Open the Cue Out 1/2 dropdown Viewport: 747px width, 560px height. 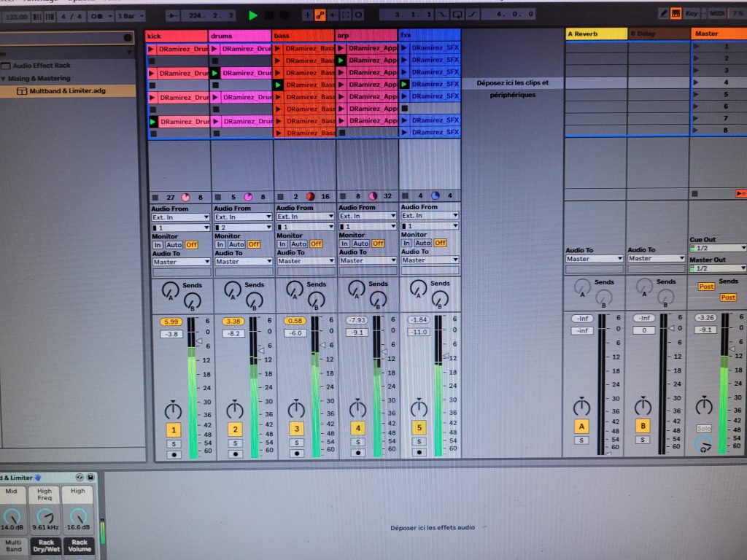pyautogui.click(x=718, y=248)
